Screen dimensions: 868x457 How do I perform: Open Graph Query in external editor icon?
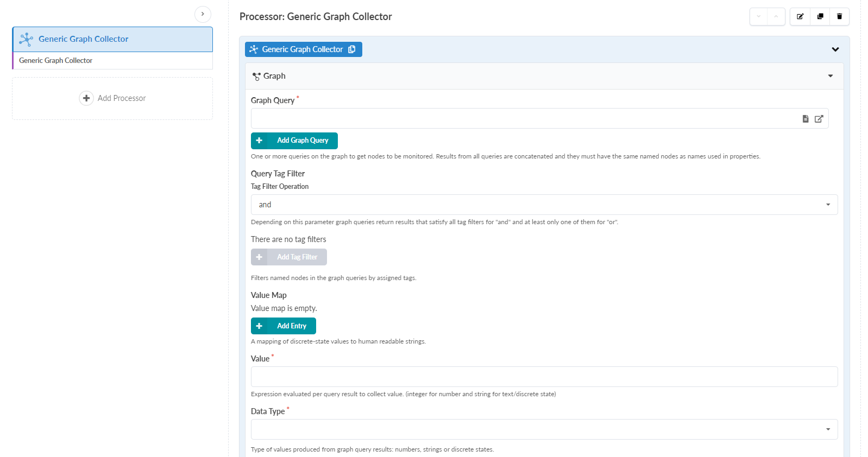tap(819, 119)
